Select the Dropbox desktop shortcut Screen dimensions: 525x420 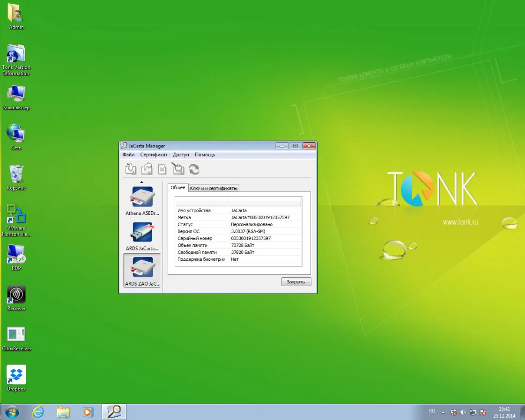pos(16,378)
